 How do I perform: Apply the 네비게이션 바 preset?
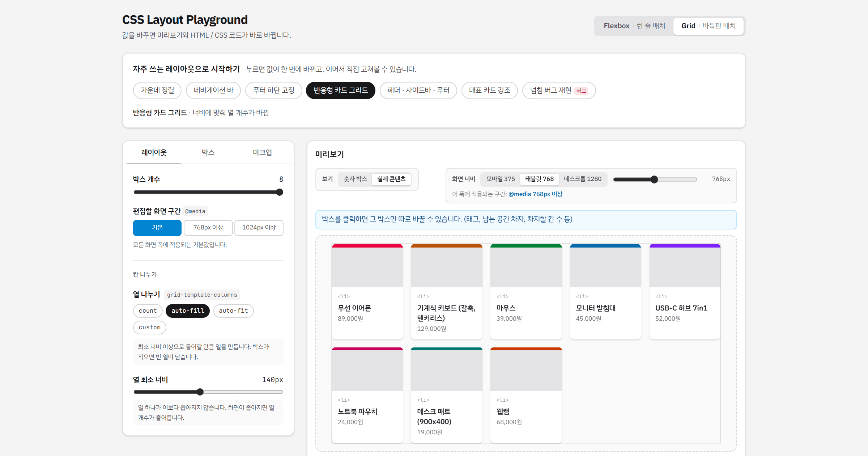click(213, 90)
